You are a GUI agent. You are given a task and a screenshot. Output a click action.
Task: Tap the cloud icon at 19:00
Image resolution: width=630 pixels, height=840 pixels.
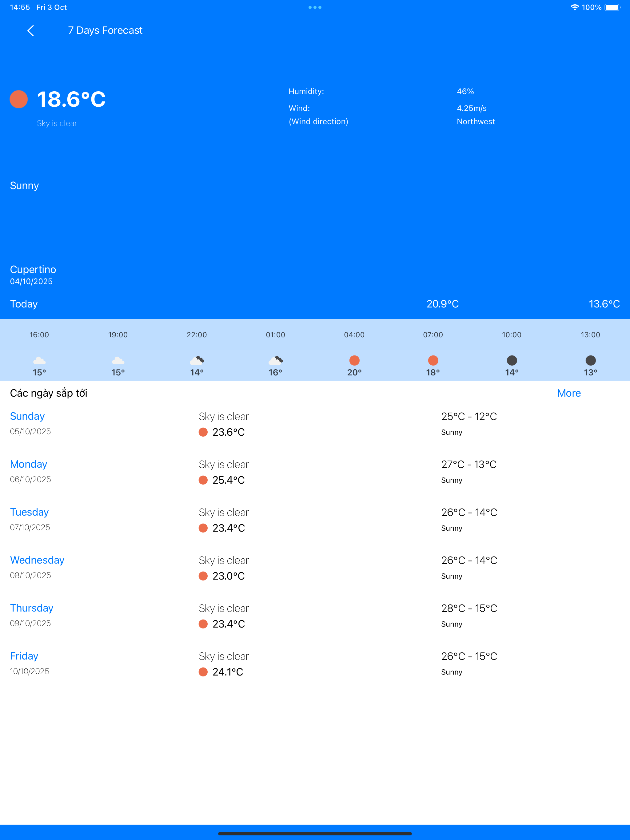[x=118, y=360]
